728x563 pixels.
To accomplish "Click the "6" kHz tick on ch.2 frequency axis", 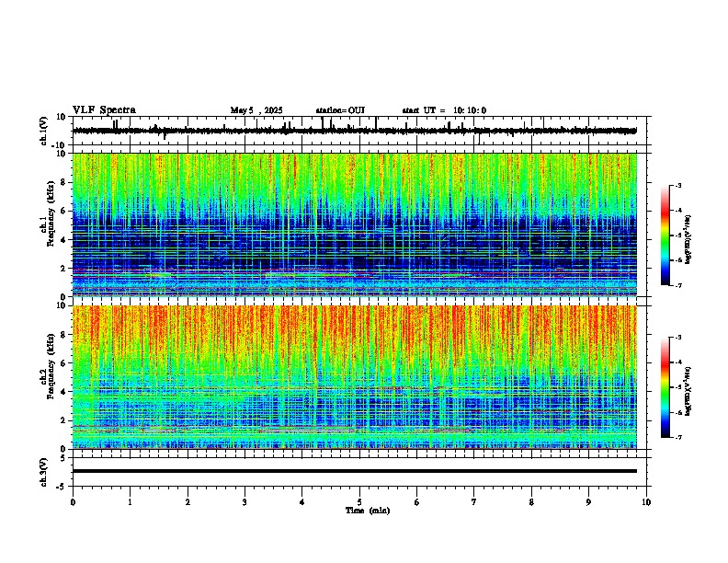I will pyautogui.click(x=63, y=363).
